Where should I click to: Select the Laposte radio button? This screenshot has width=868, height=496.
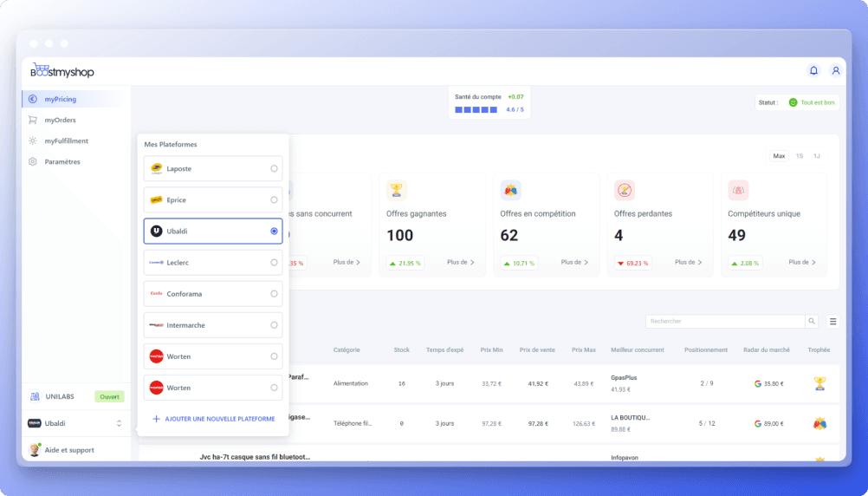(x=274, y=168)
